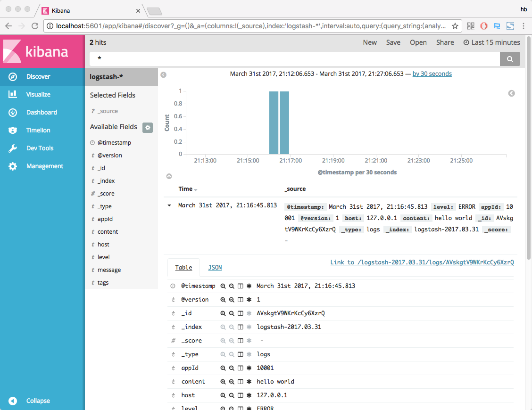Toggle _index column in table
This screenshot has width=532, height=410.
(240, 327)
